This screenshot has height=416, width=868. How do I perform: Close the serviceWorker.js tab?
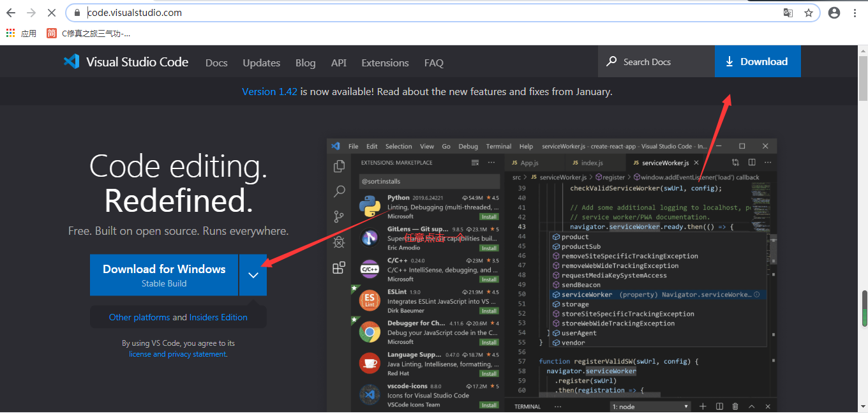pyautogui.click(x=697, y=163)
